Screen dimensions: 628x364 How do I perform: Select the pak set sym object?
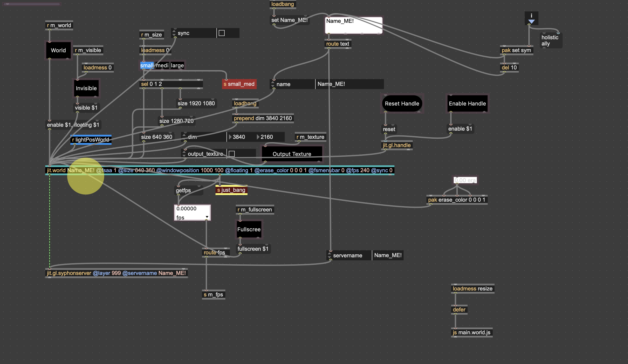pyautogui.click(x=516, y=50)
